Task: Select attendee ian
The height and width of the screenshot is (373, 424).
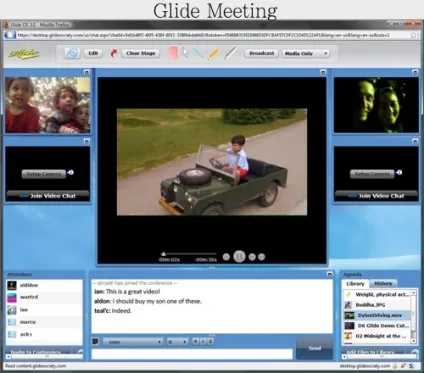Action: (44, 310)
